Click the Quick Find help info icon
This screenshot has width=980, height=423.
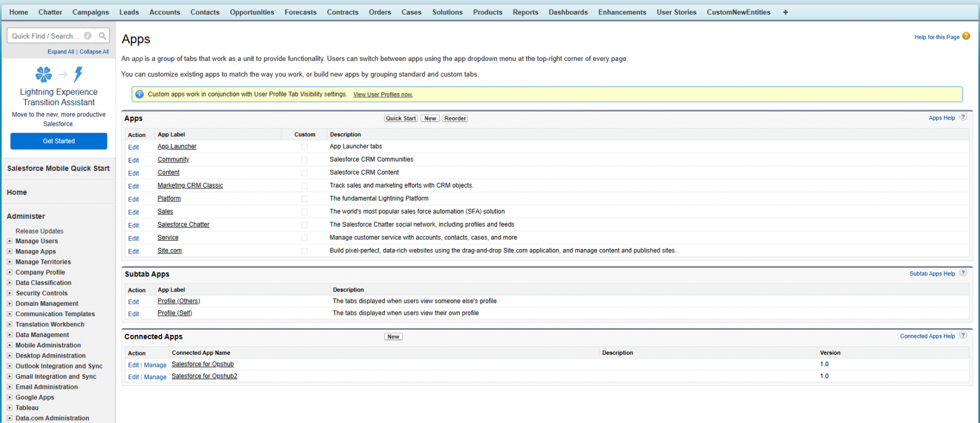87,36
